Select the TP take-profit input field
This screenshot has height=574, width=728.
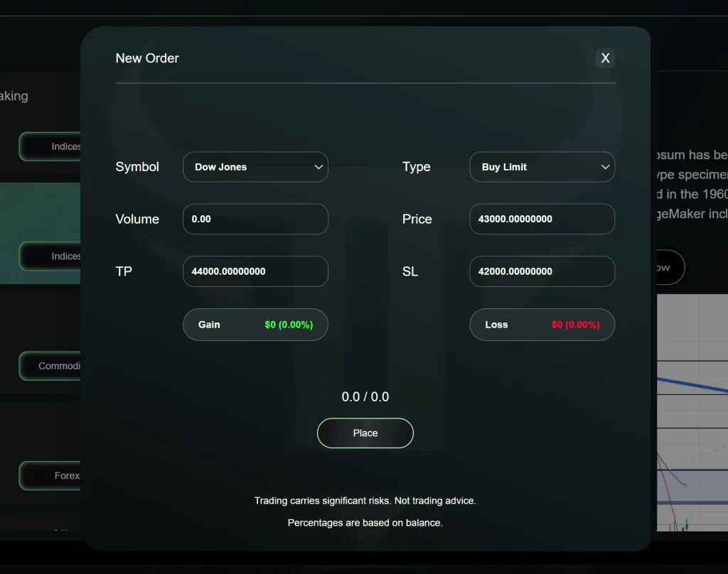coord(255,271)
